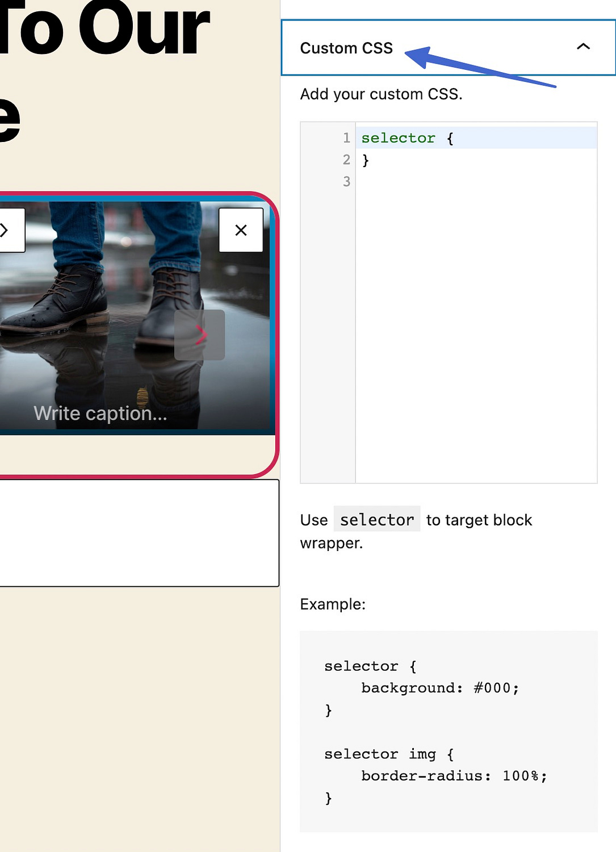The image size is (616, 852).
Task: Click line number 1 in the CSS editor gutter
Action: tap(346, 137)
